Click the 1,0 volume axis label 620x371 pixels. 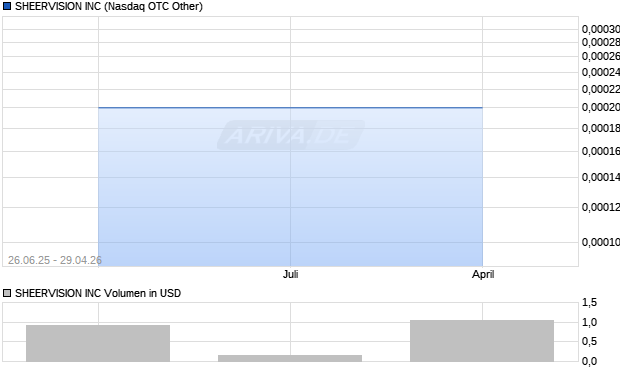point(589,322)
